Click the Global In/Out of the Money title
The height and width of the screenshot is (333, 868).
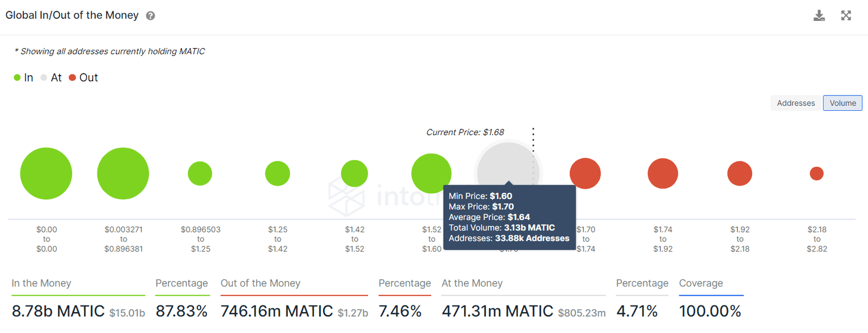point(72,16)
